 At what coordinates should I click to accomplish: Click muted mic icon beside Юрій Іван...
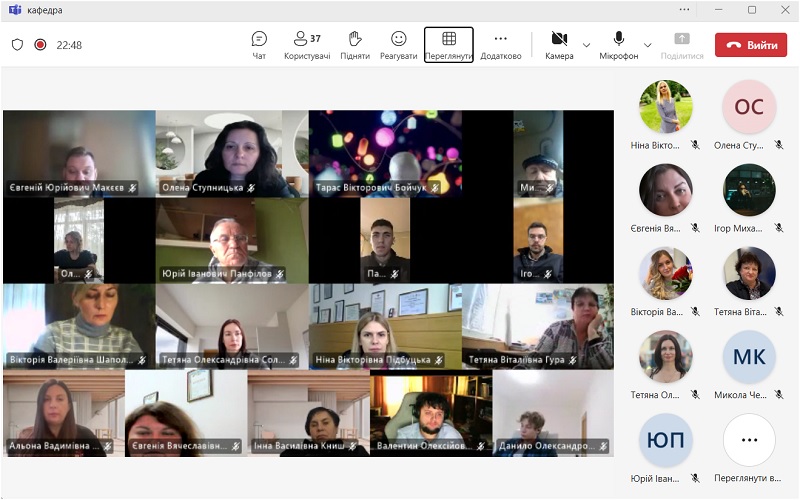(695, 478)
